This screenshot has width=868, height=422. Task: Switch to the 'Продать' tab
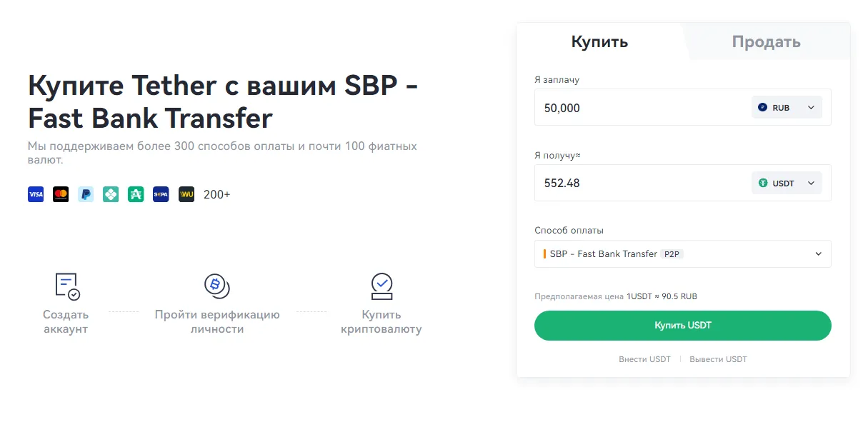coord(766,41)
